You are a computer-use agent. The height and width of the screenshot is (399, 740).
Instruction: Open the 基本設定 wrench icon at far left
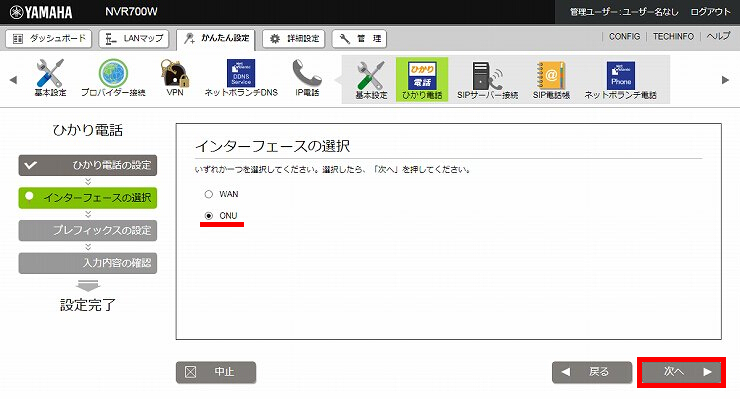[50, 78]
